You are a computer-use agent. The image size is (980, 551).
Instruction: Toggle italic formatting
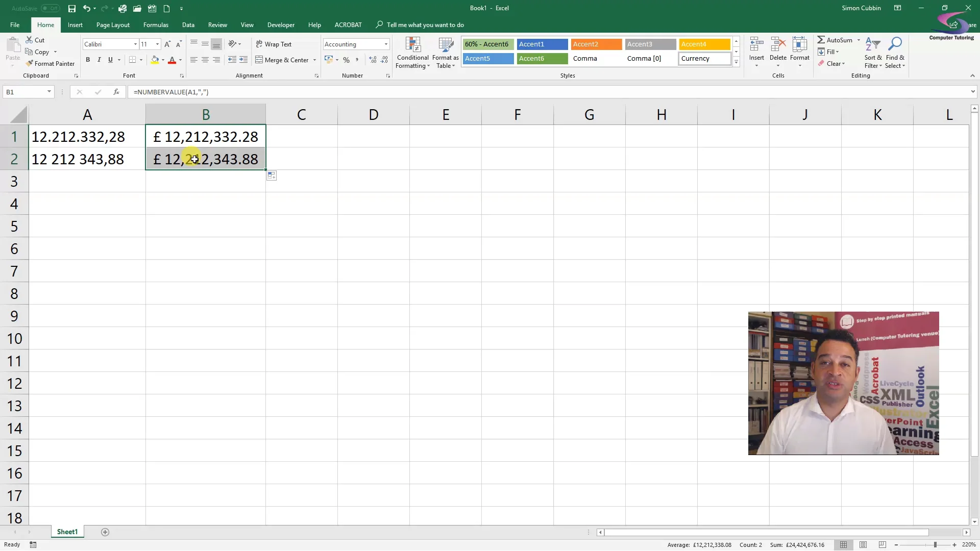point(99,60)
